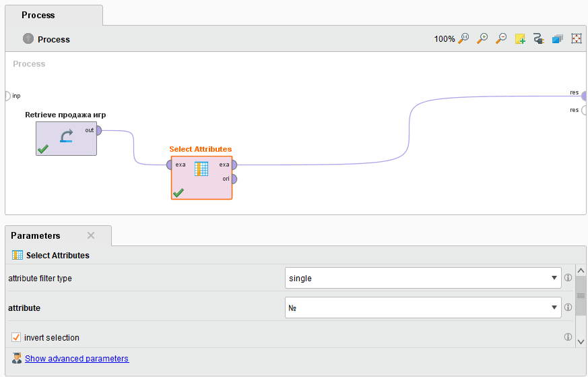Click the unconnected second res port
This screenshot has width=588, height=377.
pyautogui.click(x=584, y=110)
